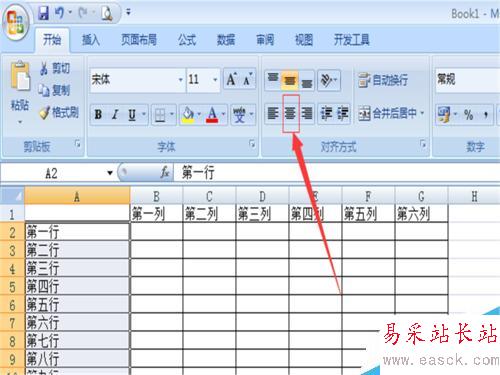This screenshot has height=375, width=500.
Task: Select column H header
Action: coord(474,196)
